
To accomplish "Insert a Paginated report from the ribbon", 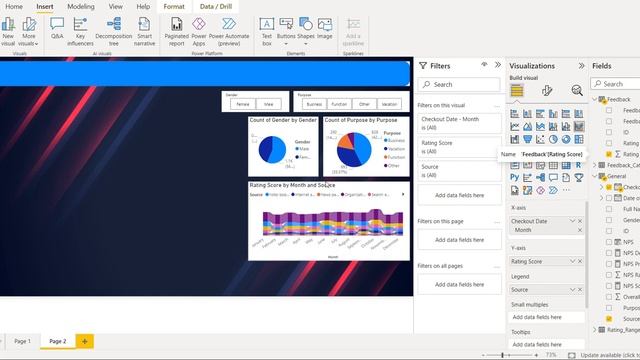I will [x=176, y=31].
